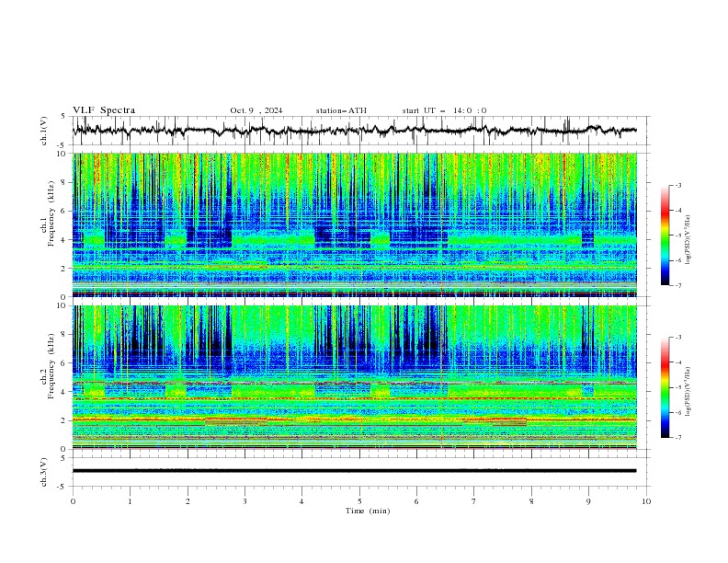Click the "5" tick on the ch.1(V) axis
The image size is (728, 563).
tap(63, 117)
